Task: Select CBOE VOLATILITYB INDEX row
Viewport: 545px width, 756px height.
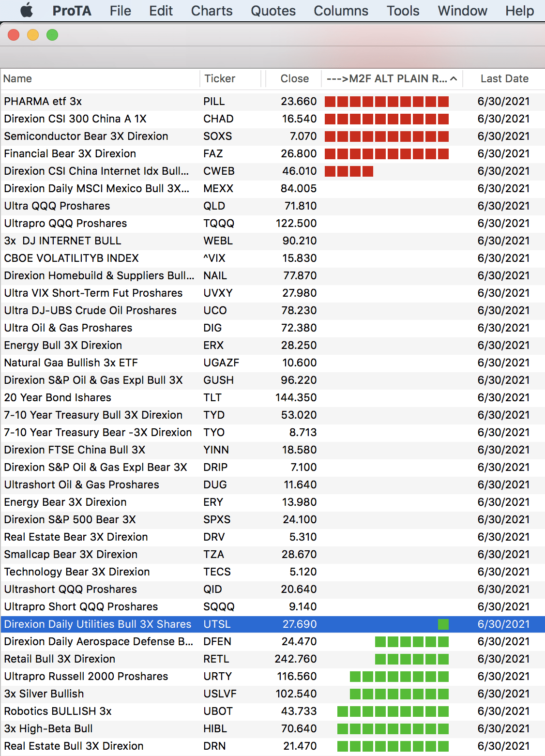Action: 272,258
